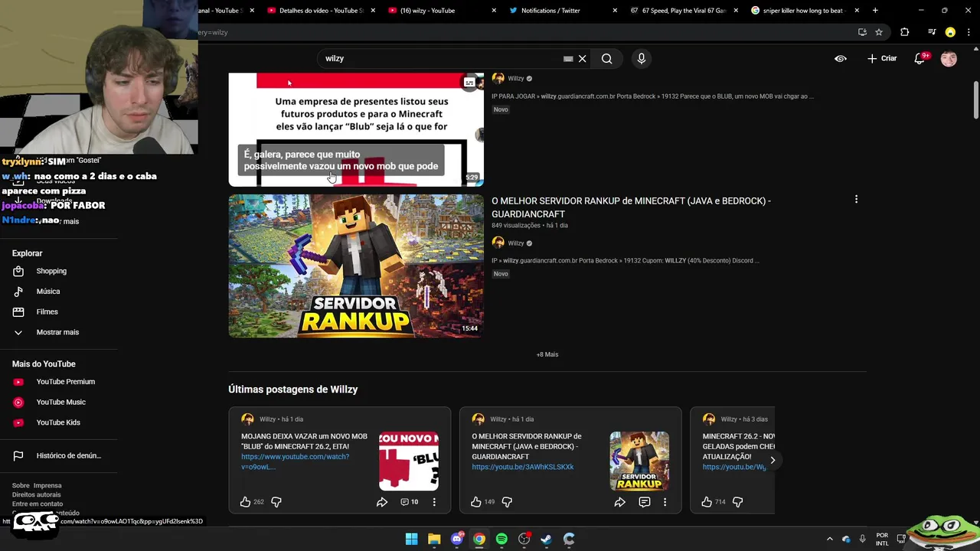Open a new browser tab
This screenshot has height=551, width=980.
tap(875, 11)
